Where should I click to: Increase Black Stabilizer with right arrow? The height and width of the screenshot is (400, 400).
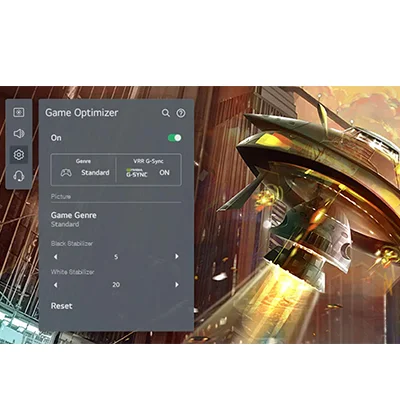(177, 256)
